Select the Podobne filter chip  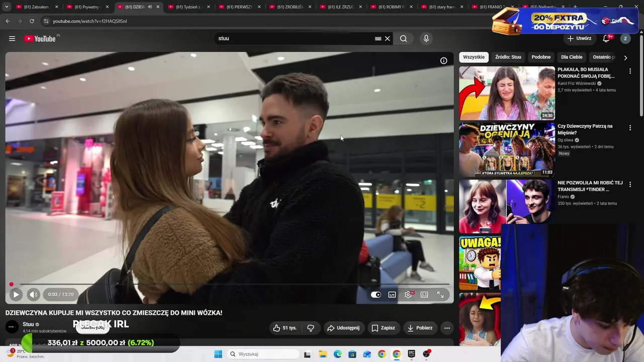pyautogui.click(x=541, y=57)
